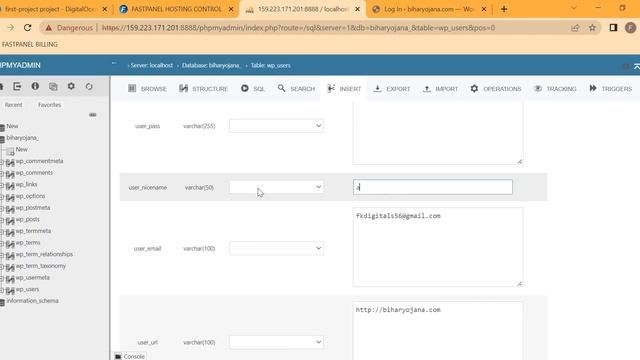Screen dimensions: 640x360
Task: Click wp_options table icon
Action: coord(10,198)
